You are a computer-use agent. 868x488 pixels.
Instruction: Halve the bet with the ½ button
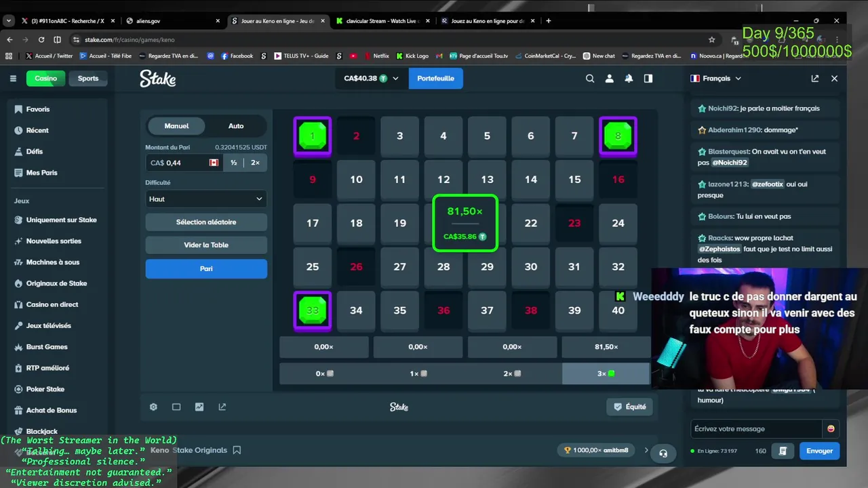[234, 163]
